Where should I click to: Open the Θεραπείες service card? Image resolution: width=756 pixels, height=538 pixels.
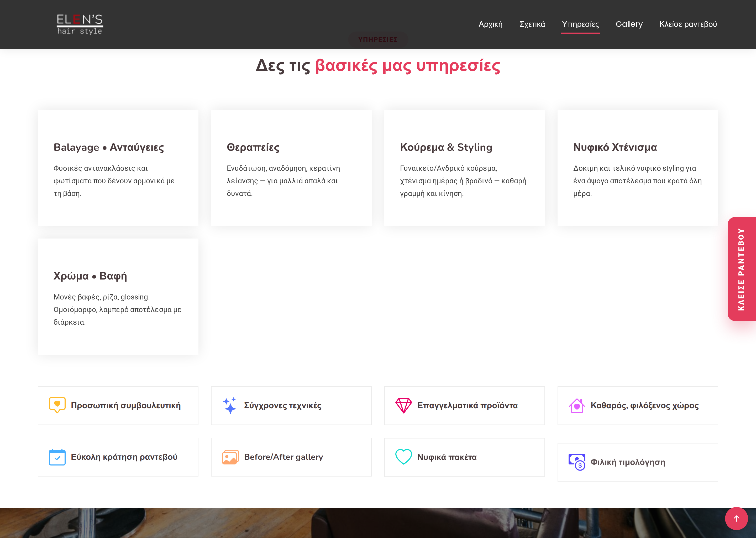point(291,168)
